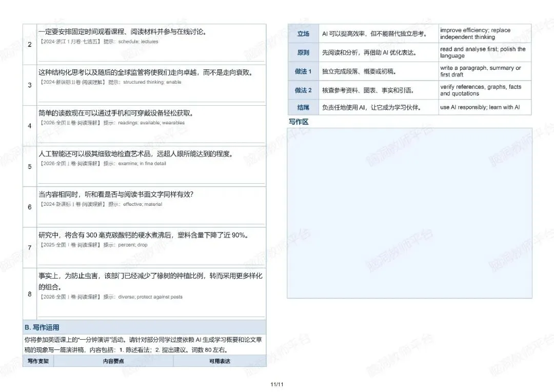
Task: Click the sentence starting 人工智能还可以极其细致
Action: pos(136,154)
